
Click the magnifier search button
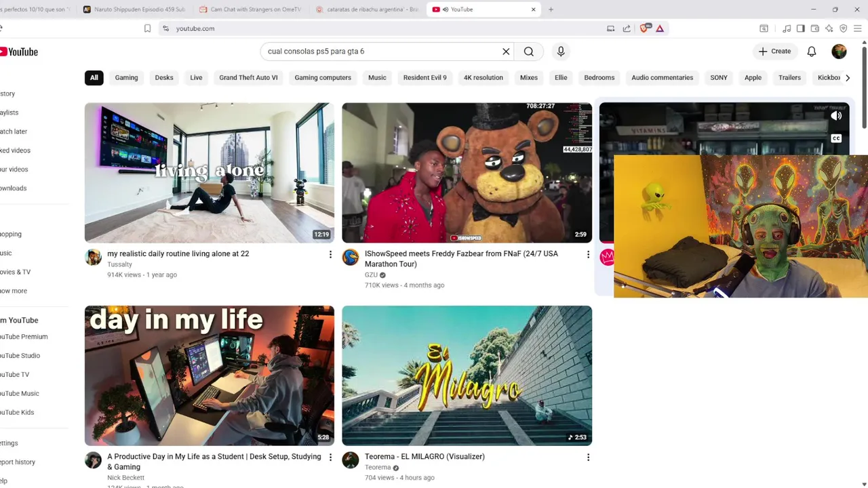[x=529, y=52]
